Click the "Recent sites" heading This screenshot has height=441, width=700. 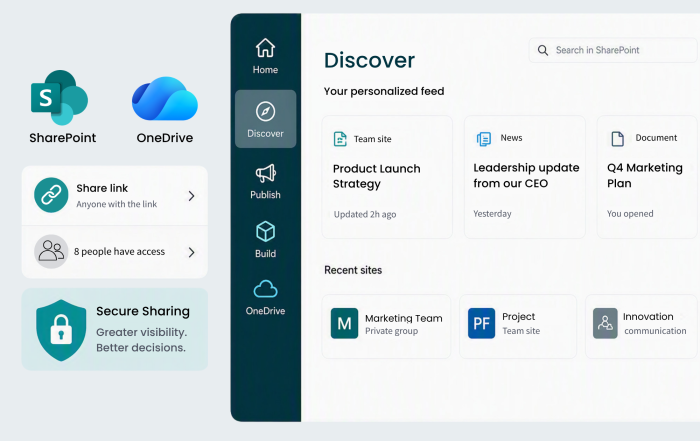pyautogui.click(x=353, y=270)
